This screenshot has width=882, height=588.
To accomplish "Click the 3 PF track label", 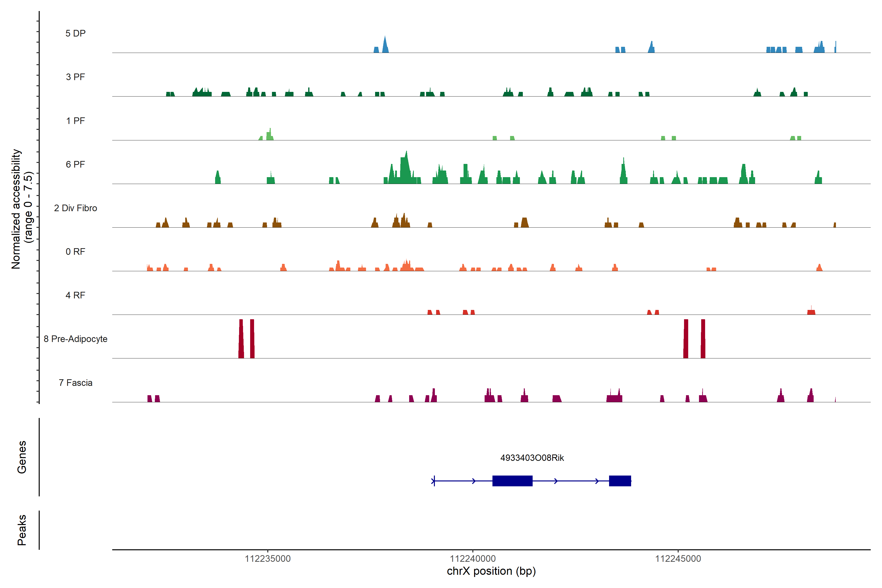I will [75, 77].
